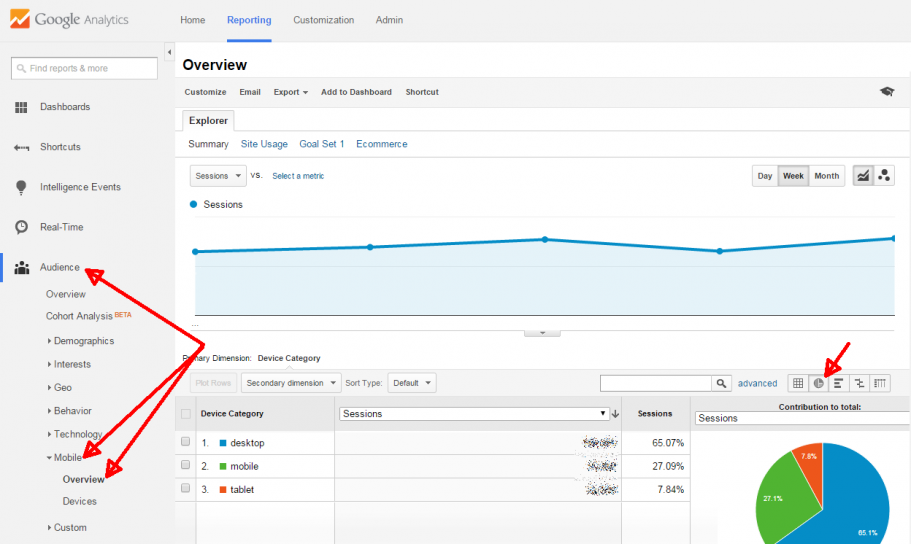Click the Find reports search field

(84, 69)
